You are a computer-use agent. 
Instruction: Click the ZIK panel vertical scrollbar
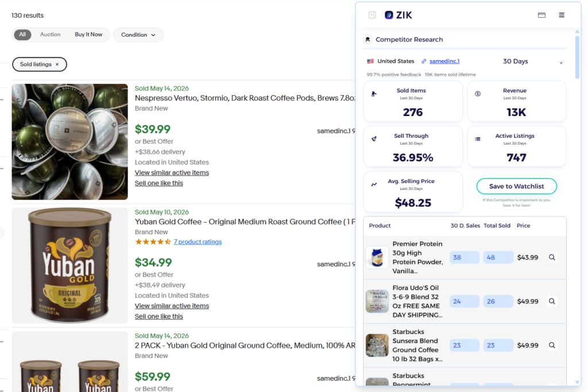[578, 56]
